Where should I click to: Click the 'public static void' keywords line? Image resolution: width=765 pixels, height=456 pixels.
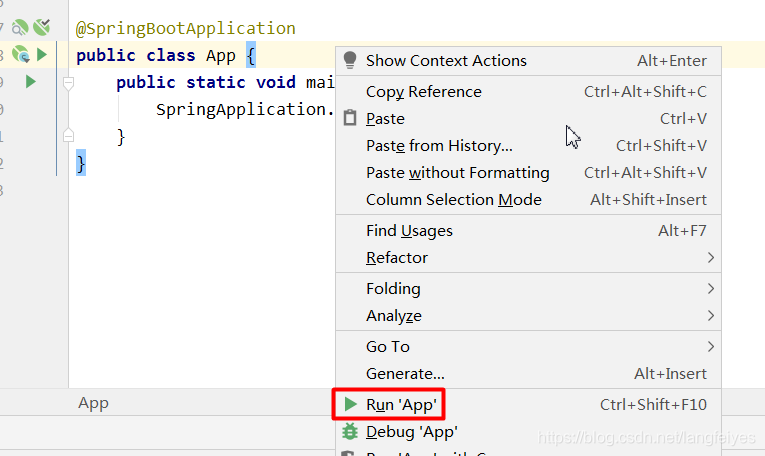coord(205,82)
